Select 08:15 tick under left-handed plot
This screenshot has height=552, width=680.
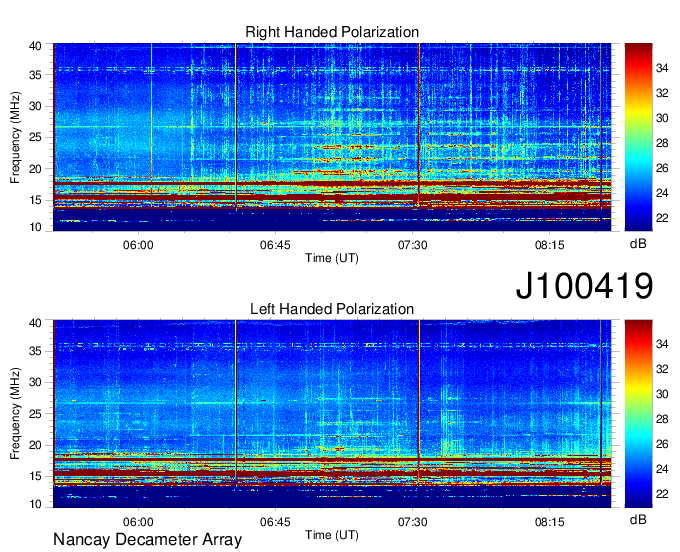coord(549,522)
